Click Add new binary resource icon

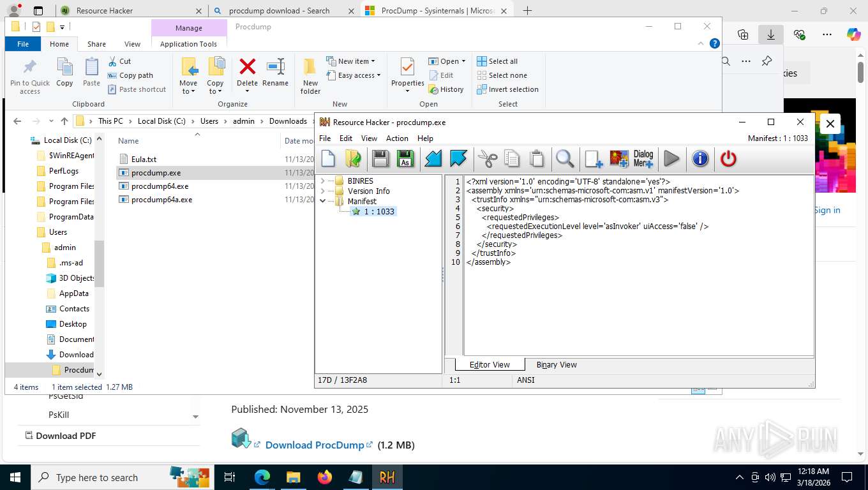coord(594,159)
